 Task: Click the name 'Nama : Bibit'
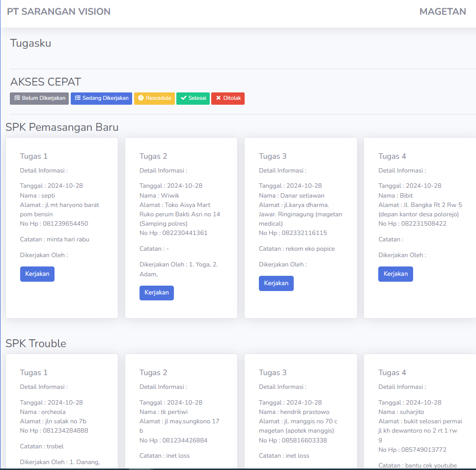(395, 196)
